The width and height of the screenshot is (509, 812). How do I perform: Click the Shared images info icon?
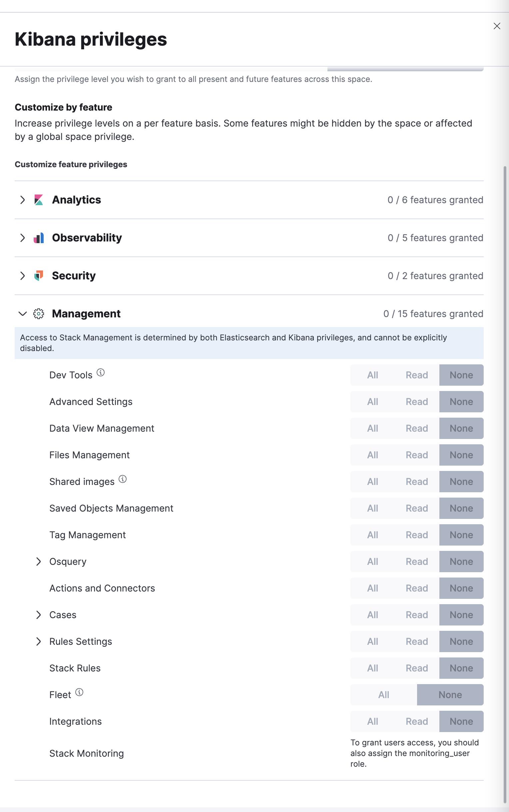(x=123, y=479)
